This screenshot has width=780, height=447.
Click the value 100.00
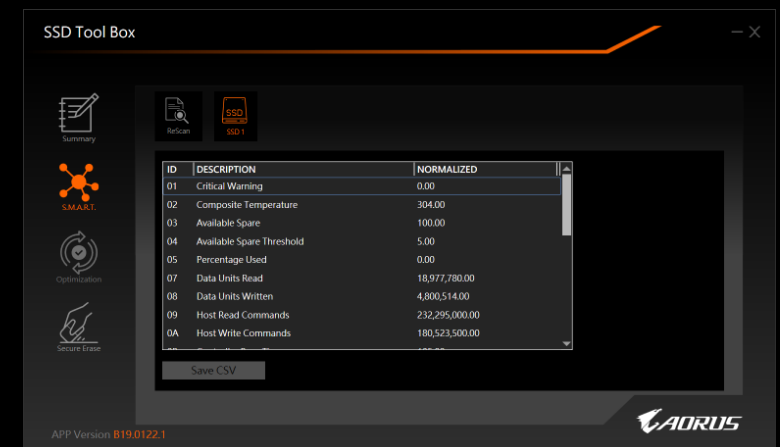point(431,223)
